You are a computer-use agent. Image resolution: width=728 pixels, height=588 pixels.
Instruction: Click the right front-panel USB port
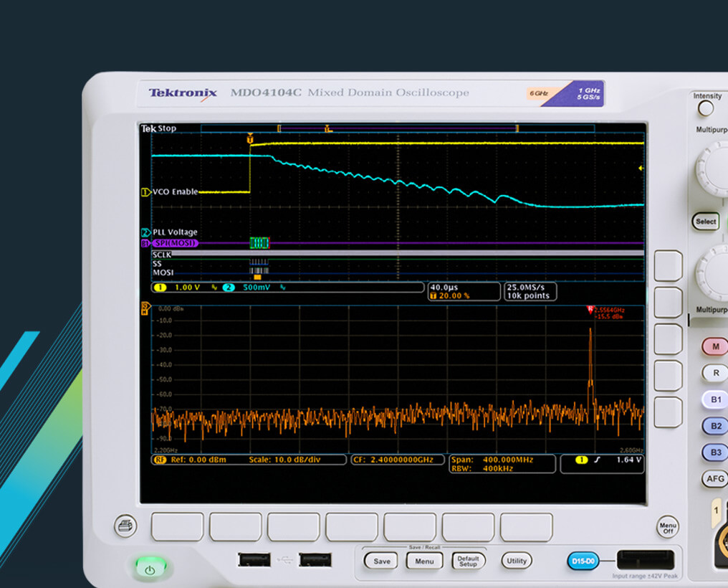[x=315, y=560]
